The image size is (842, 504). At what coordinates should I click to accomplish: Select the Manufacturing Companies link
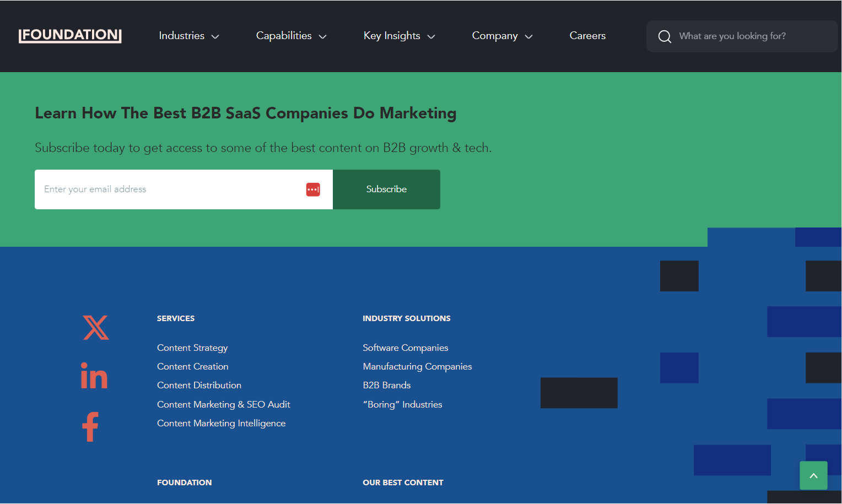click(417, 366)
